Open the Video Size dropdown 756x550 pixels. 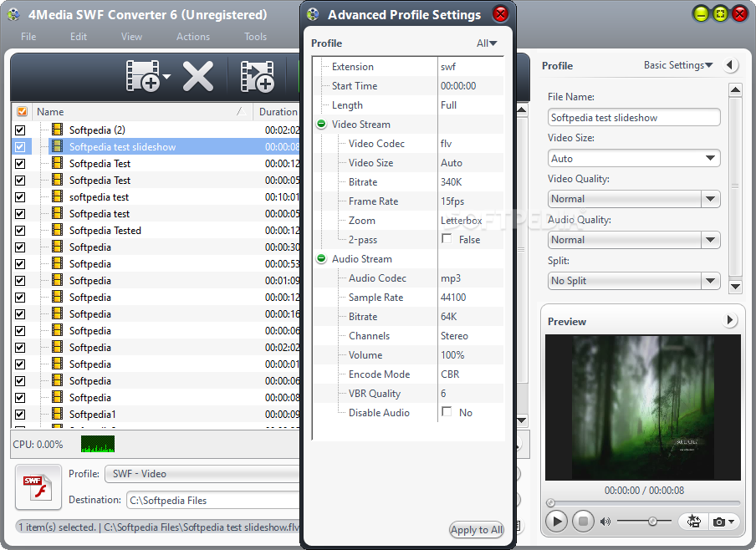(x=710, y=158)
